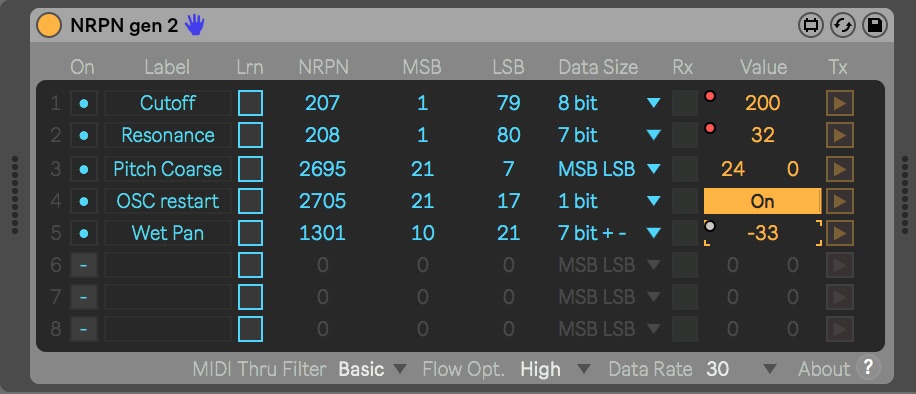The width and height of the screenshot is (916, 394).
Task: Click the Tx send arrow for Wet Pan
Action: (x=839, y=233)
